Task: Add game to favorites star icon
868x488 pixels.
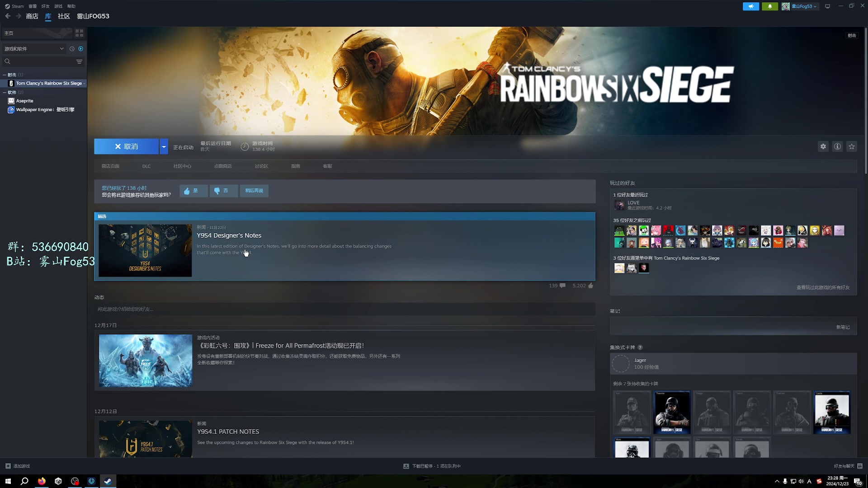Action: click(x=852, y=147)
